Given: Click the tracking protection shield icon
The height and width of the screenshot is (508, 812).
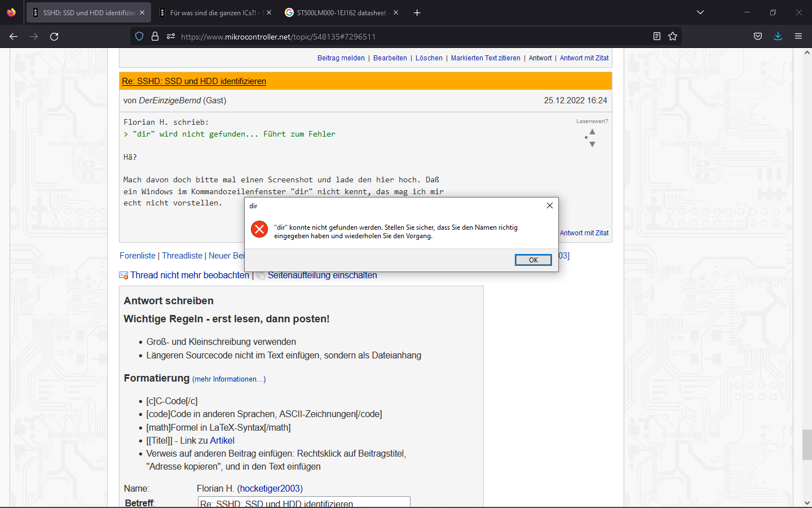Looking at the screenshot, I should coord(139,37).
